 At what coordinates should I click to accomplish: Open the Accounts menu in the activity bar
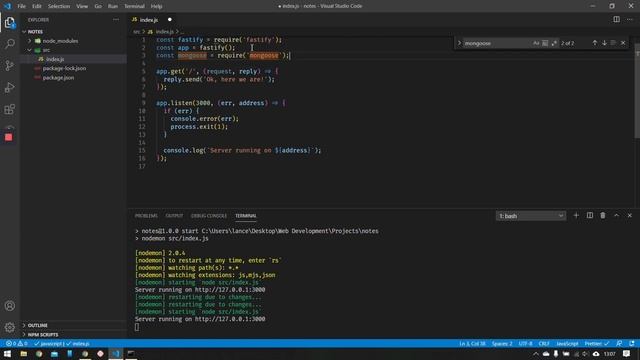click(x=10, y=306)
